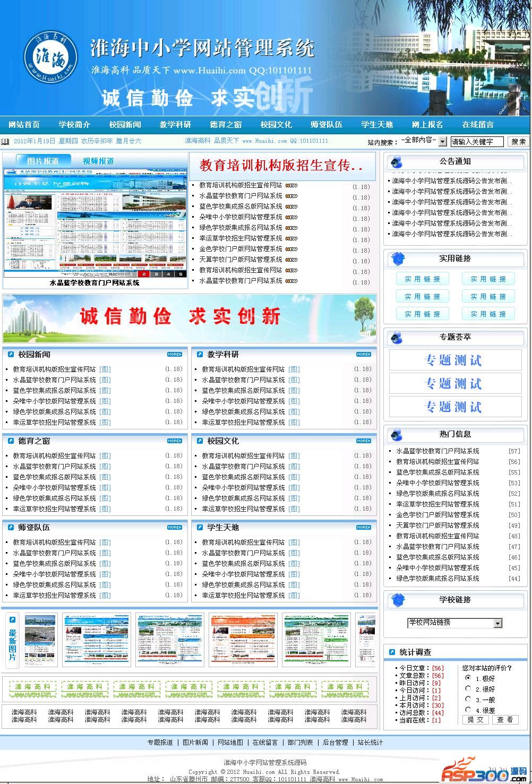Image resolution: width=532 pixels, height=784 pixels.
Task: Open 网上报名 navigation item
Action: (427, 124)
